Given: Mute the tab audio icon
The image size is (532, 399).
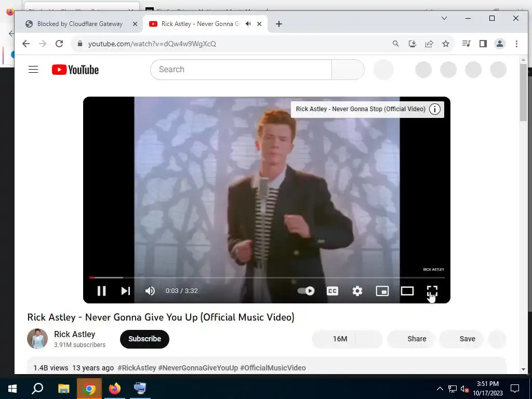Looking at the screenshot, I should pos(248,24).
